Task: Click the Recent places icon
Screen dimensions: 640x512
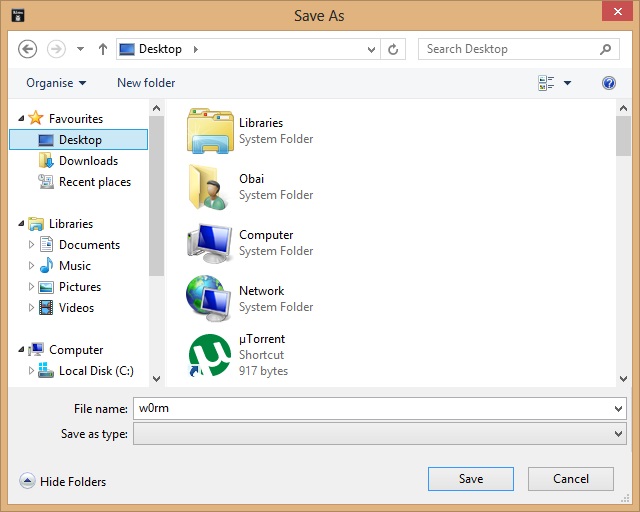Action: 46,181
